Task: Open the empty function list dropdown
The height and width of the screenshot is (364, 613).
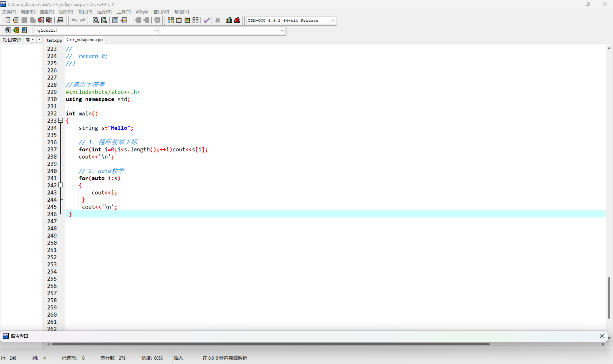Action: coord(282,30)
